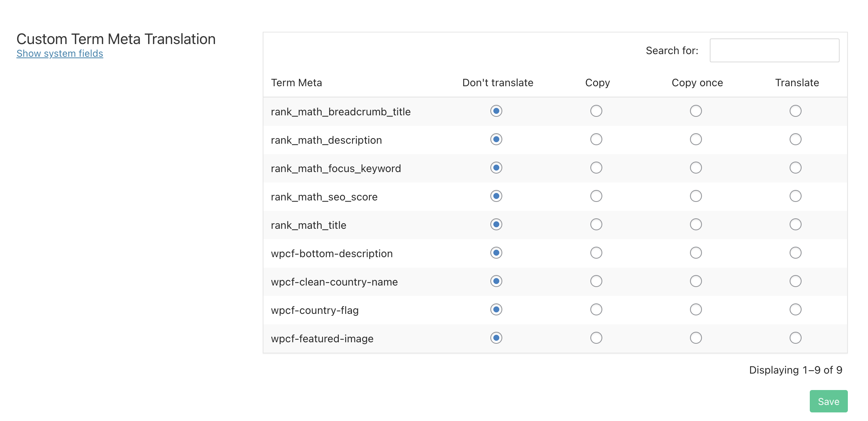Select Don't translate for rank_math_seo_score
This screenshot has width=868, height=421.
point(496,196)
